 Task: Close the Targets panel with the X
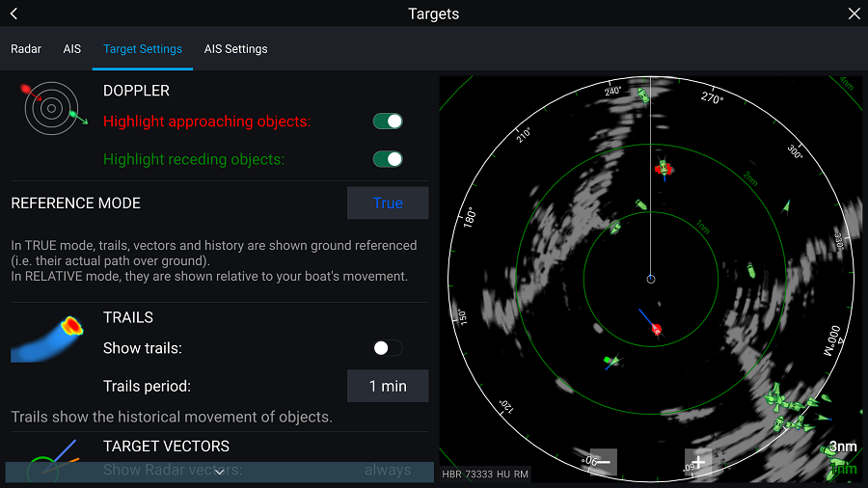tap(854, 14)
